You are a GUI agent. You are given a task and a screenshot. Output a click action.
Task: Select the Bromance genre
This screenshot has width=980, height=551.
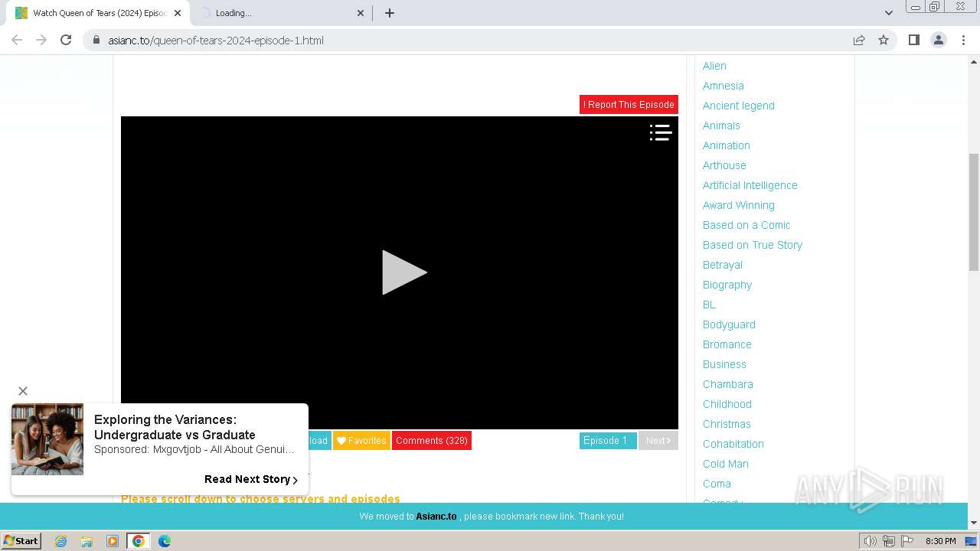[727, 344]
